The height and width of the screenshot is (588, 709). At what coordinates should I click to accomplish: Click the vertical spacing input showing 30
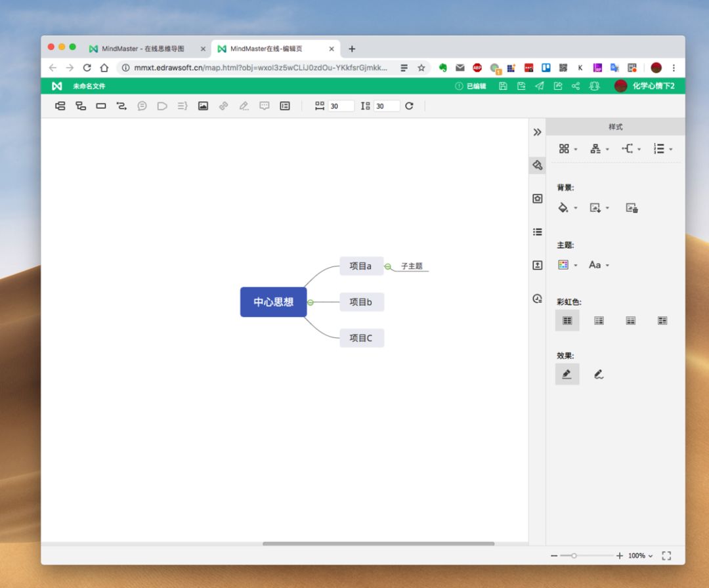pos(387,106)
